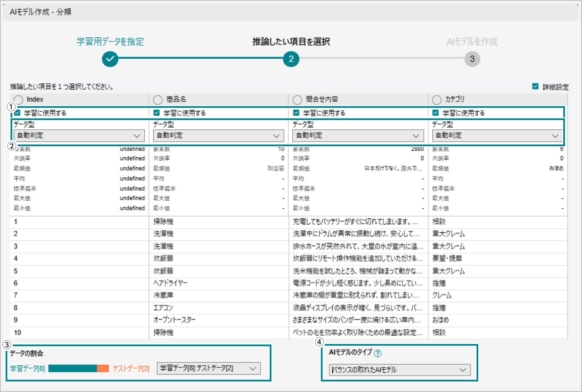582x392 pixels.
Task: Select 問合せ内容 radio button
Action: click(297, 100)
